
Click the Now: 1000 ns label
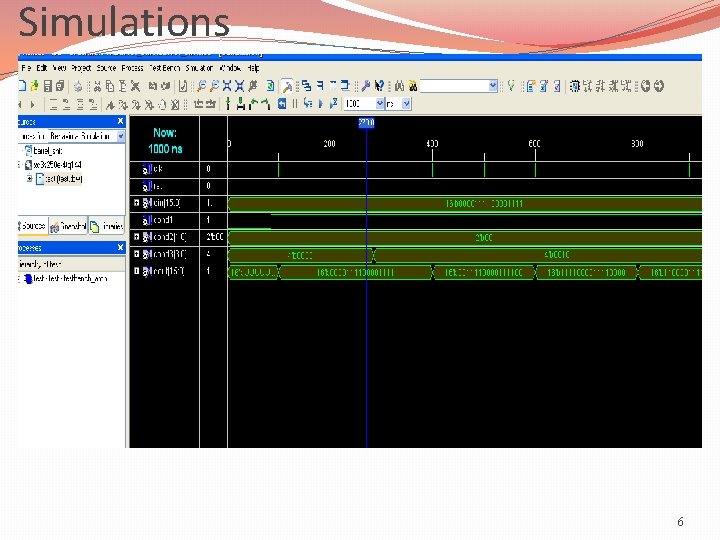[165, 141]
